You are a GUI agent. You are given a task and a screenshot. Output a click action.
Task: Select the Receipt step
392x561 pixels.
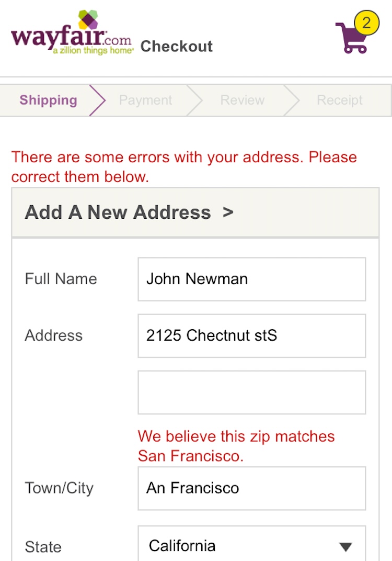pos(340,100)
